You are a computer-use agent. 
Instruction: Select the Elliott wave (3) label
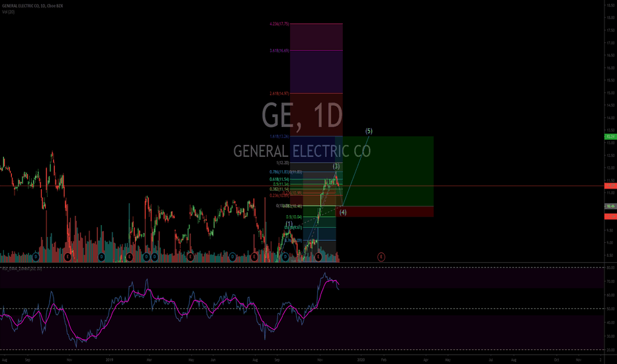[336, 166]
